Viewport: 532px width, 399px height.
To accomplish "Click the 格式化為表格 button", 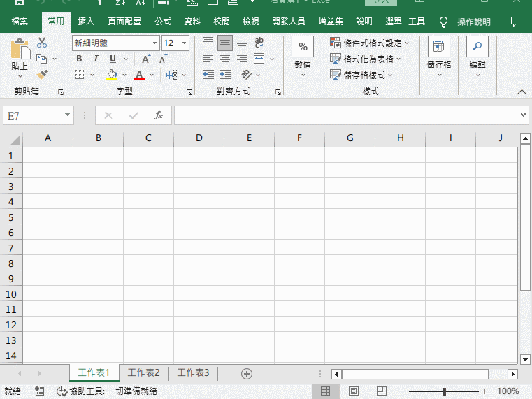I will click(365, 59).
